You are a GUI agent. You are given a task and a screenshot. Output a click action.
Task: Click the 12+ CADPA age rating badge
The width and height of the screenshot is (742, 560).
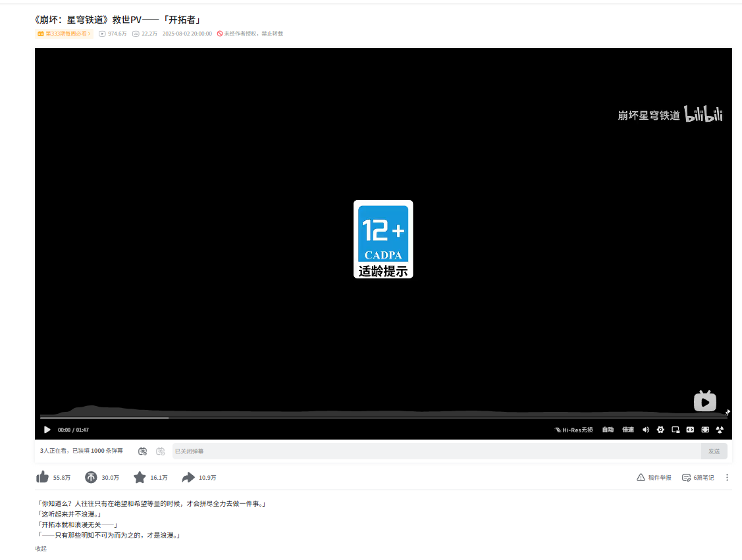tap(383, 240)
